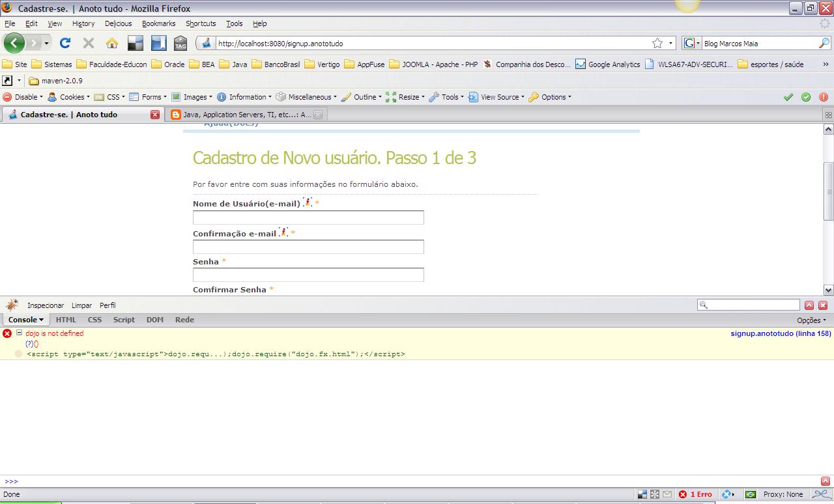Image resolution: width=834 pixels, height=504 pixels.
Task: Toggle breakpoint dot beside script source line
Action: point(19,354)
